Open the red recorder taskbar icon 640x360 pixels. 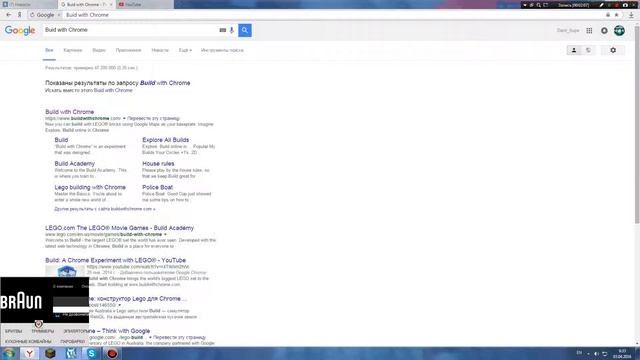(x=112, y=353)
